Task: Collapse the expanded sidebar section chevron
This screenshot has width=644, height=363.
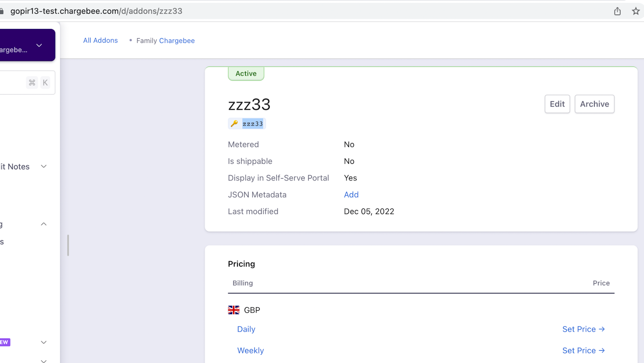Action: (x=44, y=224)
